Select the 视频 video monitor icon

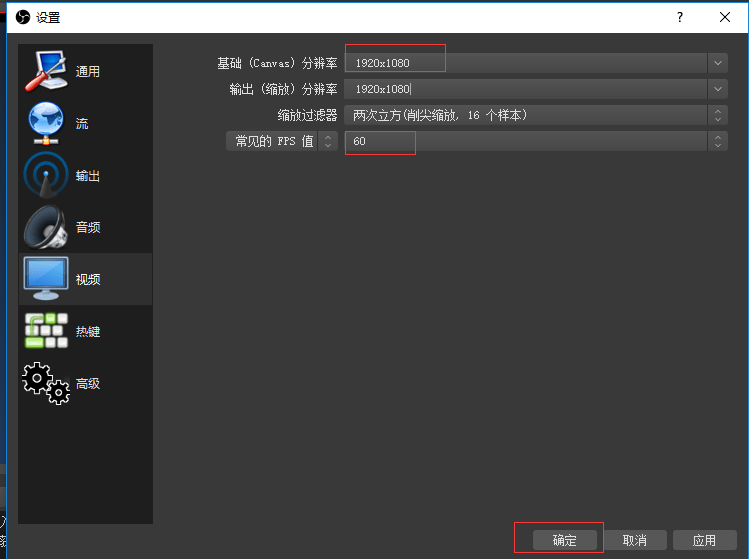(46, 279)
